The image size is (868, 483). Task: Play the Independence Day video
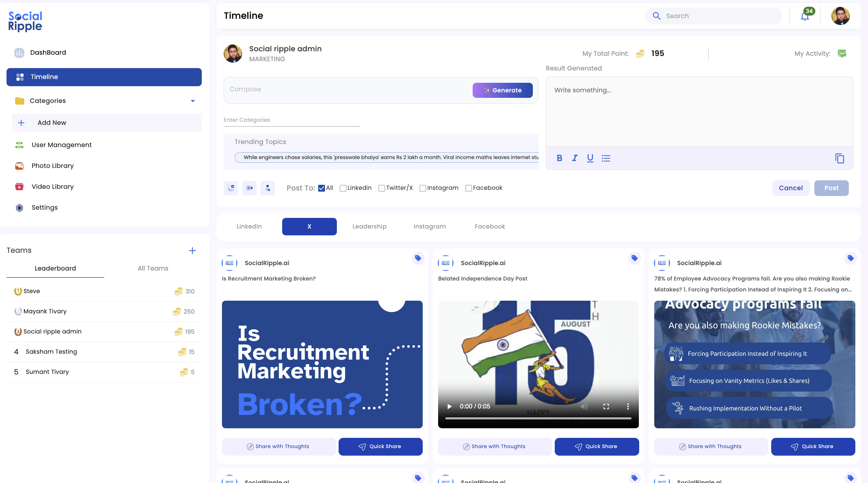[x=449, y=406]
